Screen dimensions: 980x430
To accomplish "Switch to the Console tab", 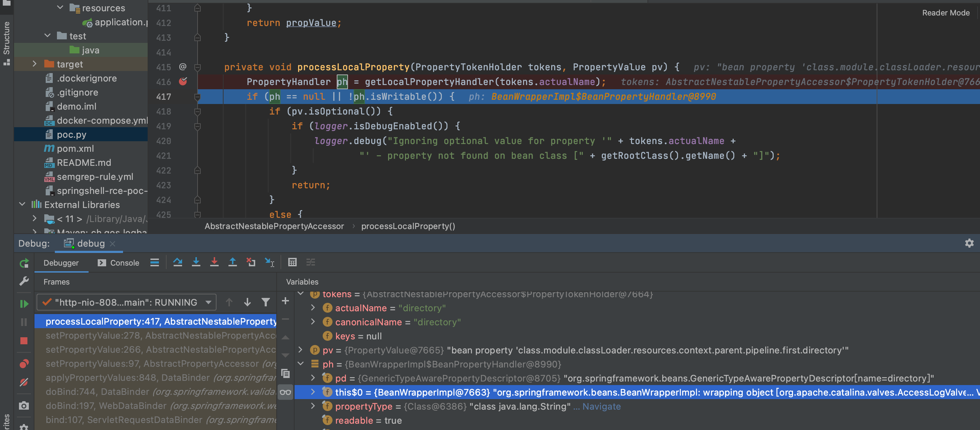I will point(118,263).
